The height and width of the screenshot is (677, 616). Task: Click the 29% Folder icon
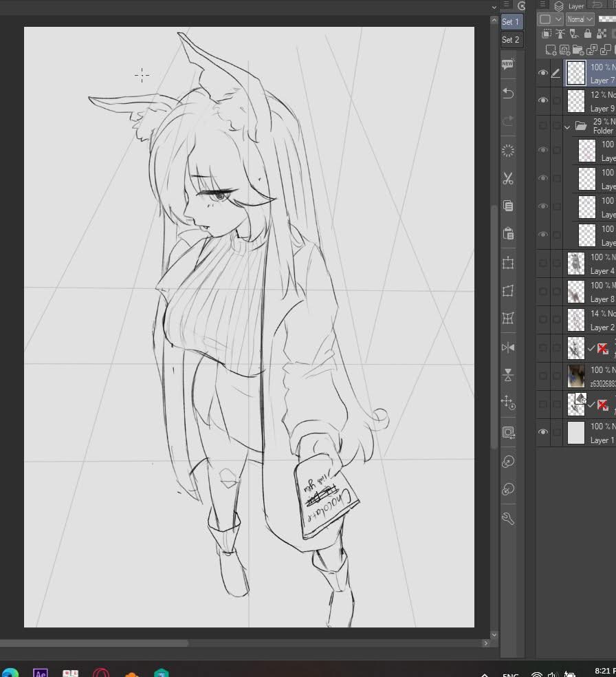click(x=581, y=126)
